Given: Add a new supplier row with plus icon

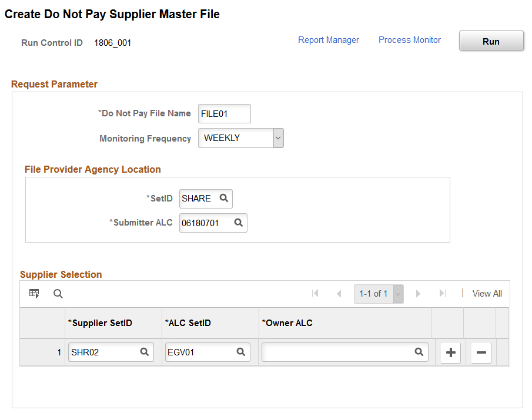Looking at the screenshot, I should 450,352.
